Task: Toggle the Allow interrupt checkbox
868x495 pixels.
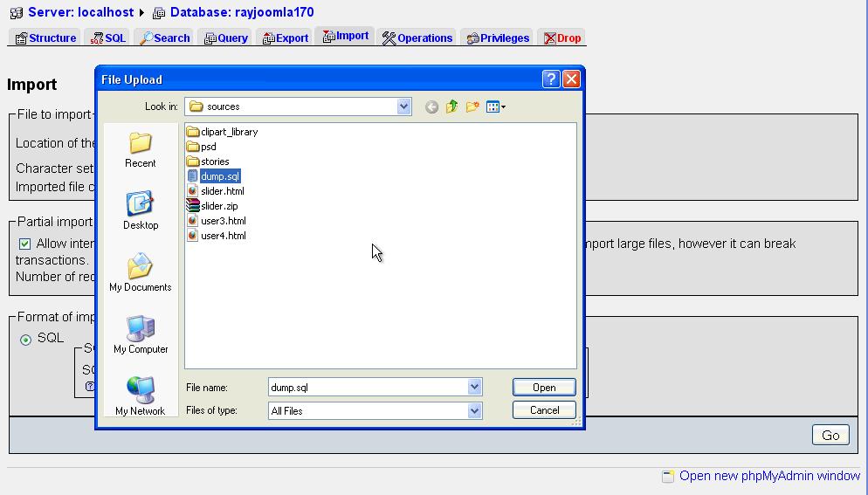Action: pos(25,244)
